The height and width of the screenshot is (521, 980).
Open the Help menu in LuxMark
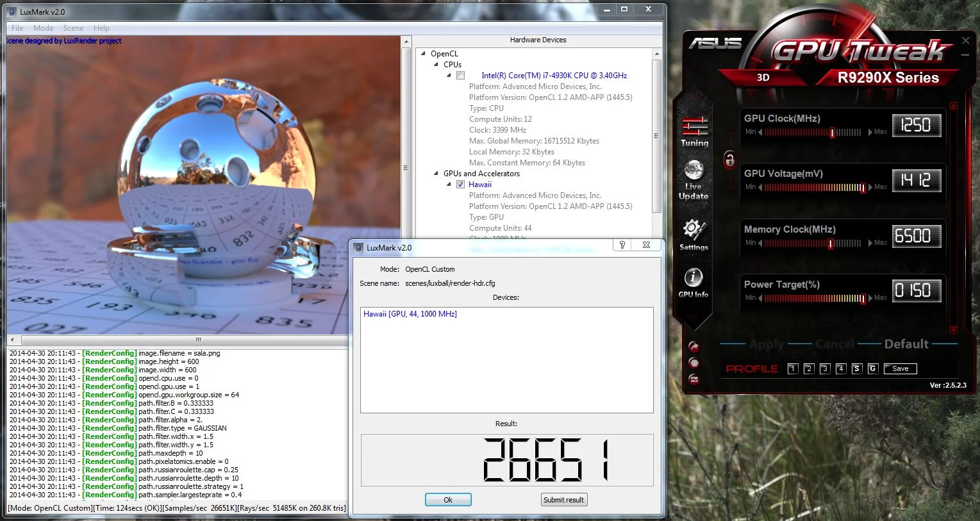click(x=101, y=28)
